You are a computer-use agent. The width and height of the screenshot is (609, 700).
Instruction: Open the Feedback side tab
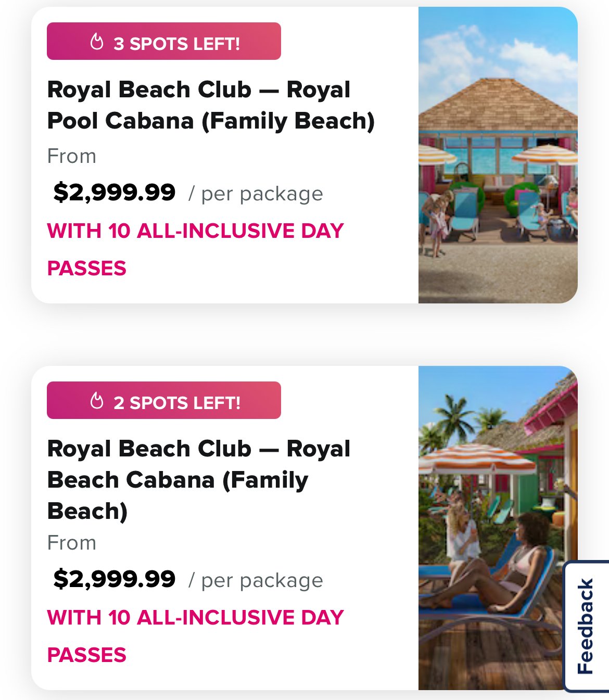587,627
